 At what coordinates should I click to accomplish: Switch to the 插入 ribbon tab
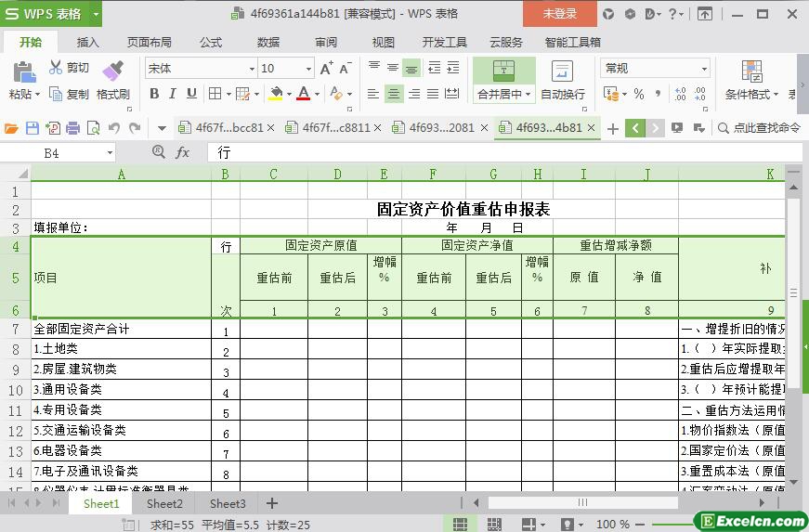(87, 42)
